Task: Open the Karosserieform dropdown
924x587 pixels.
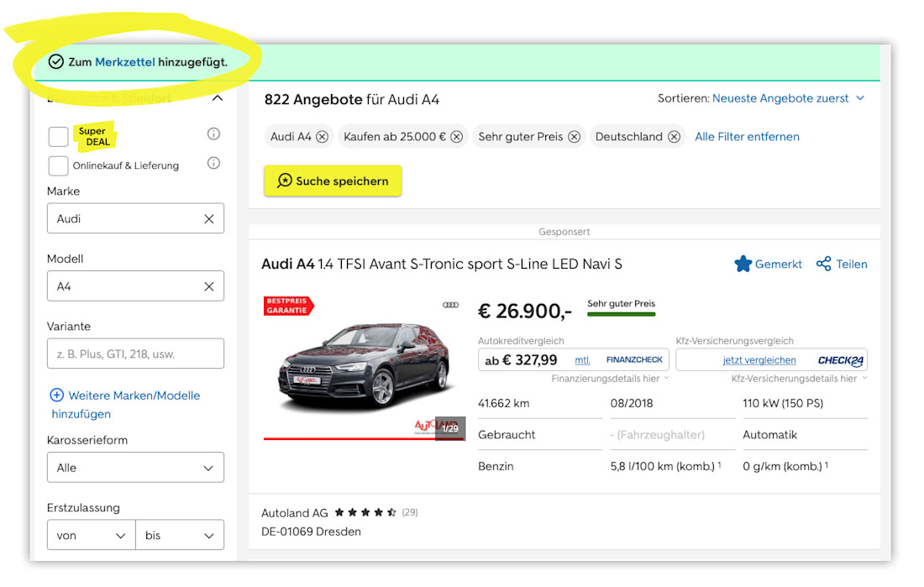Action: click(x=135, y=468)
